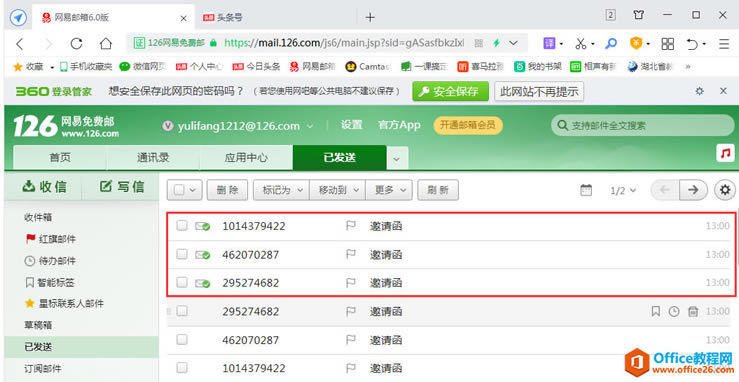Click 360 prompt settings gear icon
Image resolution: width=739 pixels, height=382 pixels.
[x=700, y=91]
